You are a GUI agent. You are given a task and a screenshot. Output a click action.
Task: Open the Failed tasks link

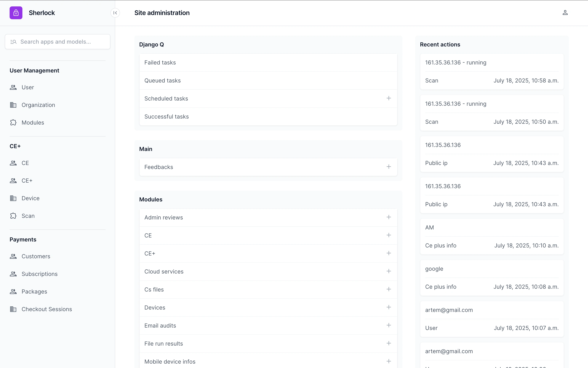pyautogui.click(x=160, y=62)
